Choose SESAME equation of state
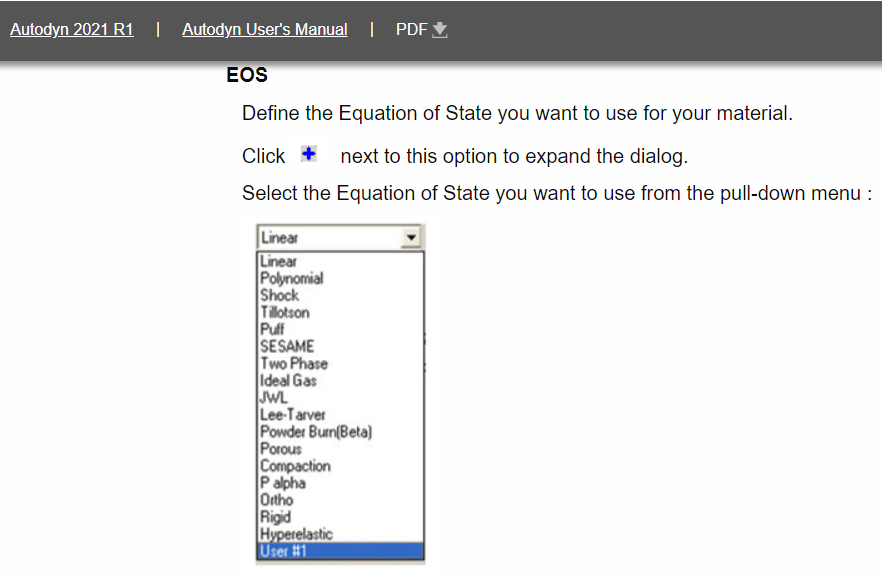Image resolution: width=882 pixels, height=577 pixels. coord(340,346)
